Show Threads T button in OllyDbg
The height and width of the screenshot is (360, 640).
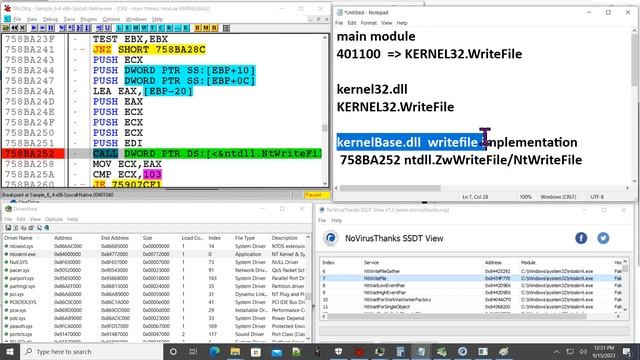tap(153, 28)
